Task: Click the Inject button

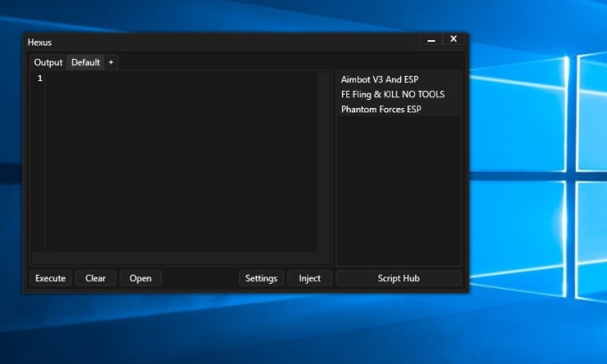Action: pos(310,278)
